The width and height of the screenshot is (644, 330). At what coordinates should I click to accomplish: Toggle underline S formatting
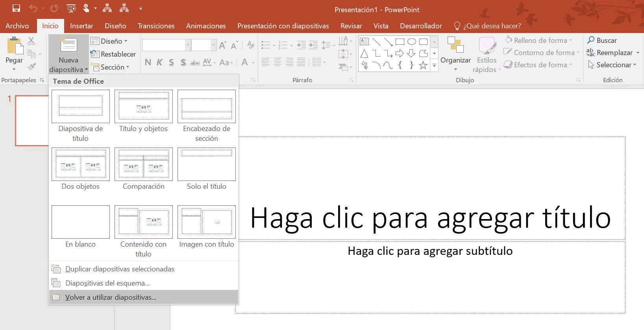[171, 62]
